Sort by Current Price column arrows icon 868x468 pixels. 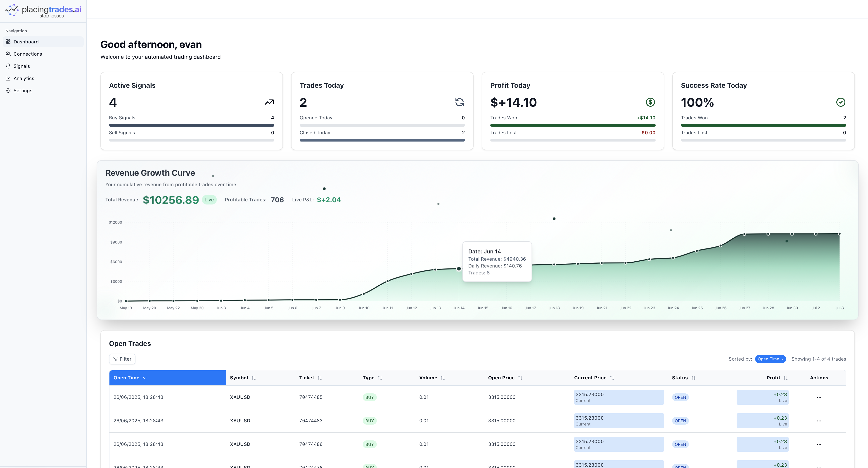[x=612, y=378]
